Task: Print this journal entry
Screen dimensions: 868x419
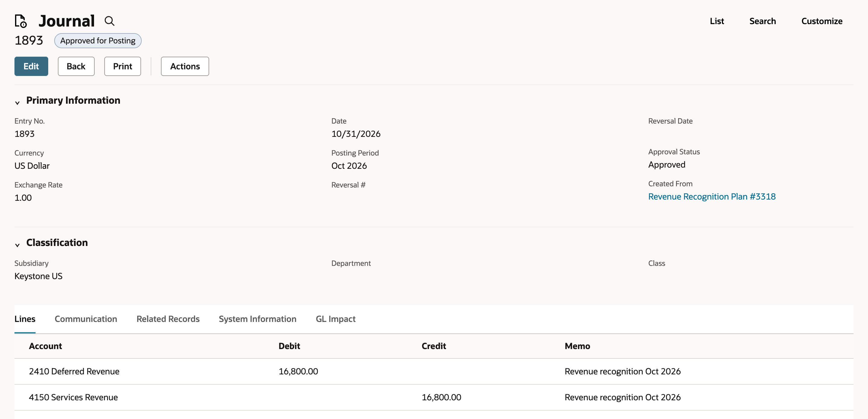Action: coord(123,66)
